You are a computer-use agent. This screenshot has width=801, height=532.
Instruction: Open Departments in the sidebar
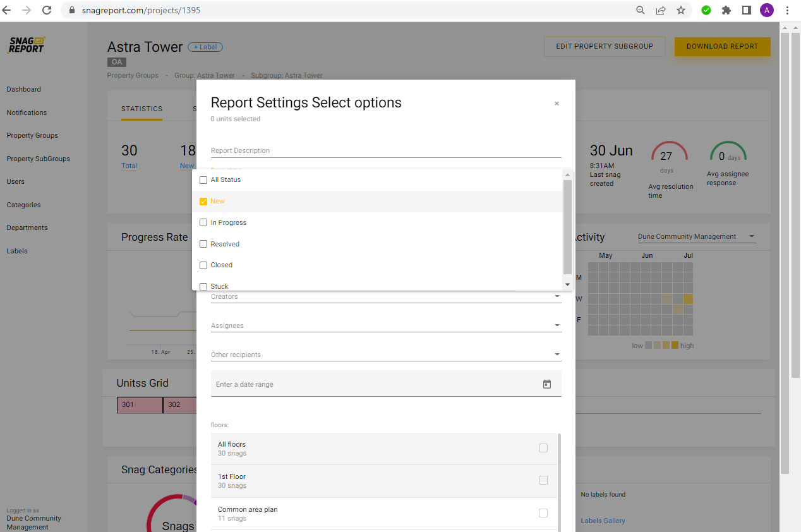point(27,227)
